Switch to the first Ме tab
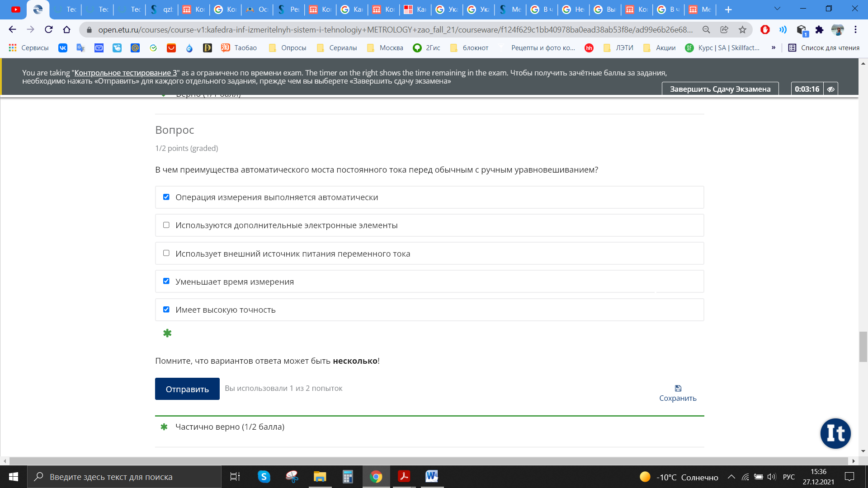868x488 pixels. tap(510, 9)
